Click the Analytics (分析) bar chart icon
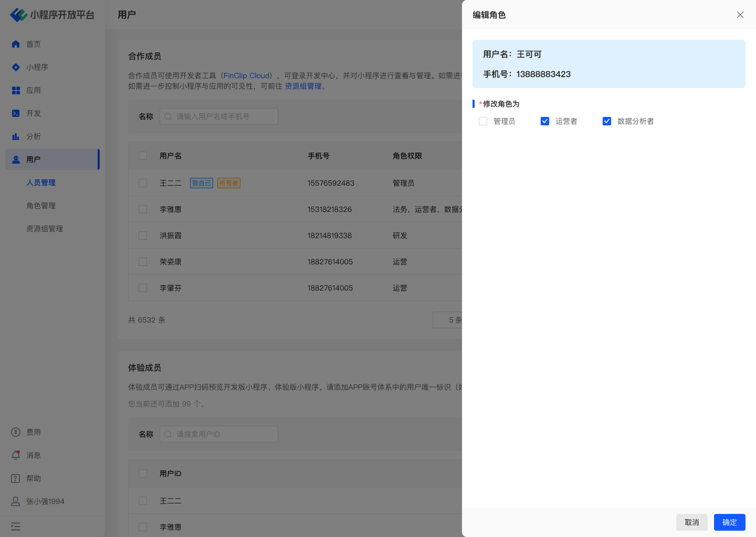This screenshot has height=537, width=756. coord(16,136)
